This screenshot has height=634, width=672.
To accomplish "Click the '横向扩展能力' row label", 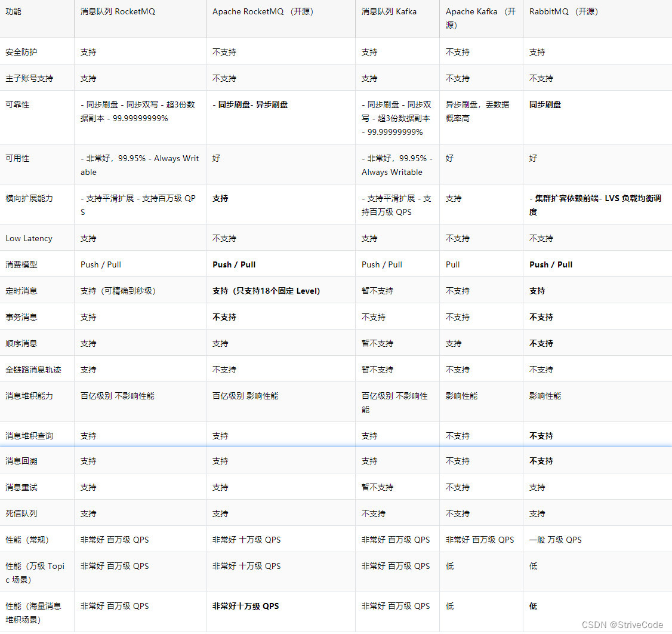I will click(x=29, y=198).
